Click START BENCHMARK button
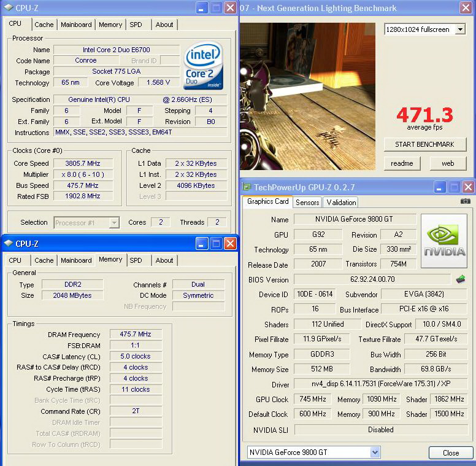 tap(424, 144)
